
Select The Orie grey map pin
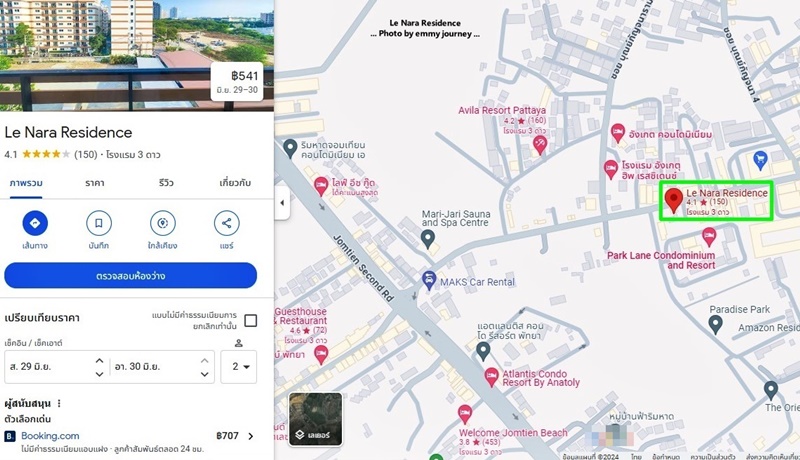click(770, 390)
